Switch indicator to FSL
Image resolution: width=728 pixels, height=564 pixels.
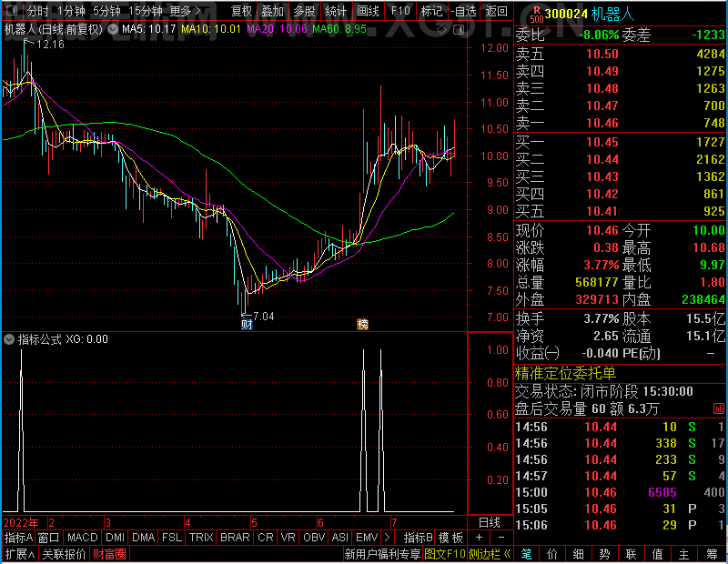[x=172, y=538]
